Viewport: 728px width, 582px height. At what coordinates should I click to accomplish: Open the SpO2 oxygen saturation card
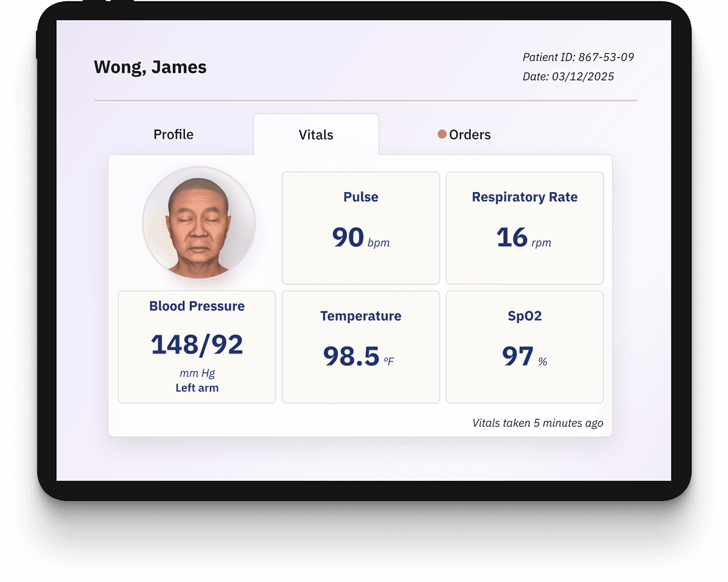524,346
